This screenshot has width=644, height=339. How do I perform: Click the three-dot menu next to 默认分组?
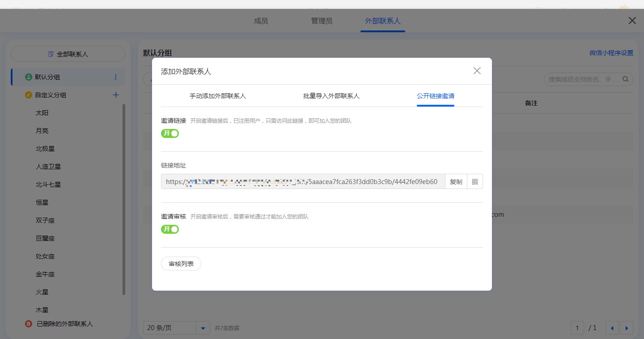click(x=116, y=77)
